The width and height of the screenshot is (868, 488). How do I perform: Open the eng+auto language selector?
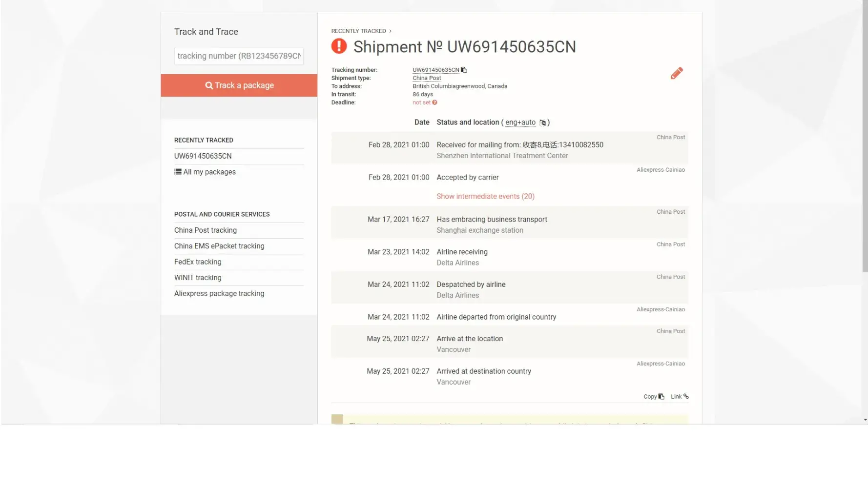click(x=520, y=122)
